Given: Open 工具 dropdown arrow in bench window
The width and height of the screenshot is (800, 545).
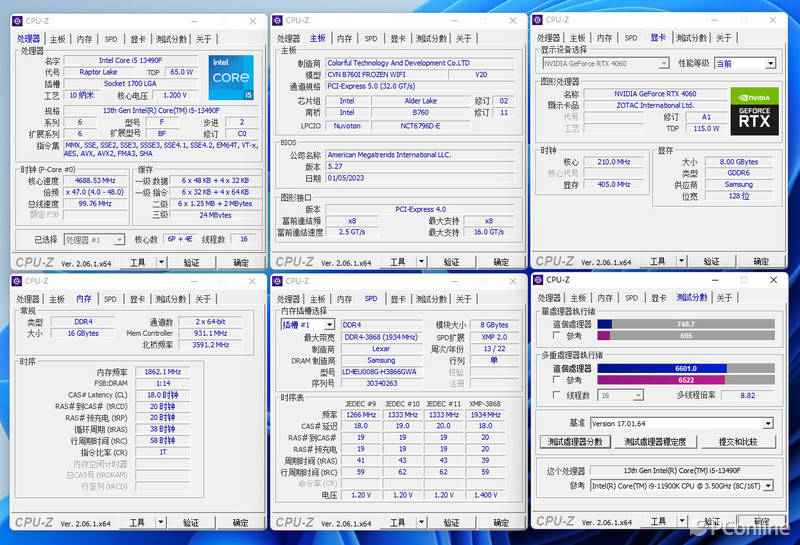Looking at the screenshot, I should [x=682, y=522].
